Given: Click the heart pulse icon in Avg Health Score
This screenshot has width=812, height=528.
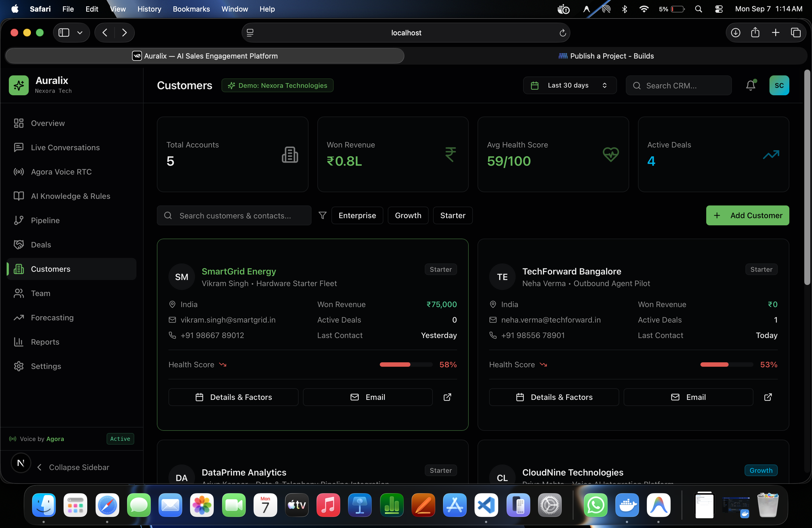Looking at the screenshot, I should coord(611,155).
